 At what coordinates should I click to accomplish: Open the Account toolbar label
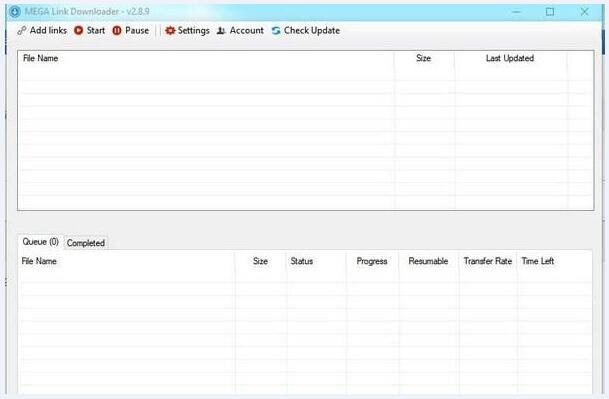coord(247,30)
